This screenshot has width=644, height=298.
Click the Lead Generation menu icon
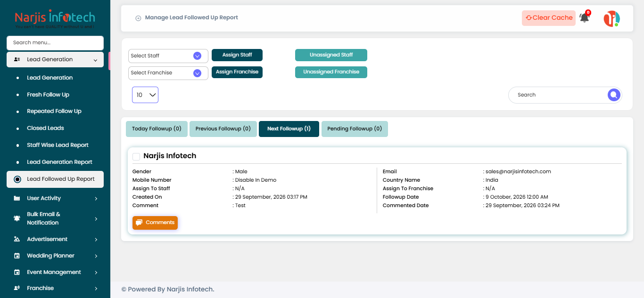(17, 60)
